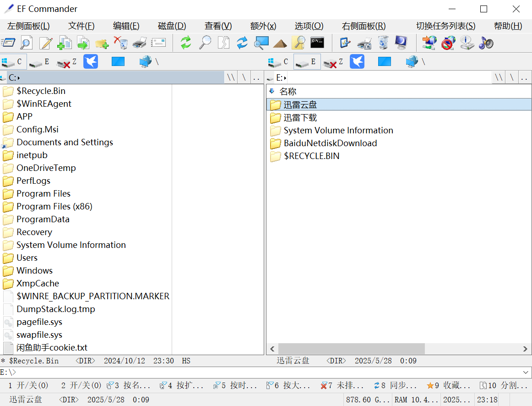Select drive C in right panel
Screen dimensions: 532x406
pyautogui.click(x=279, y=62)
